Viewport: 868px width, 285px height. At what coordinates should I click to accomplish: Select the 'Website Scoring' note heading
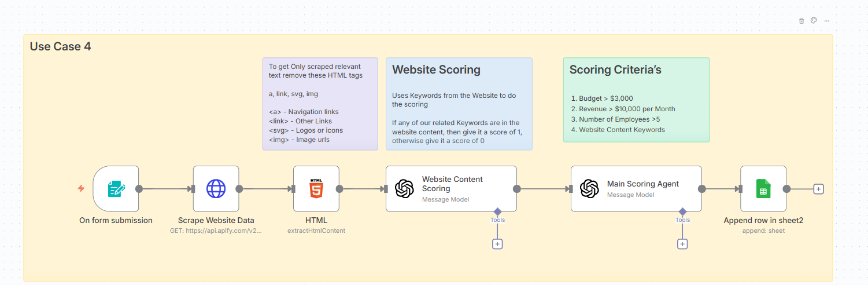437,70
